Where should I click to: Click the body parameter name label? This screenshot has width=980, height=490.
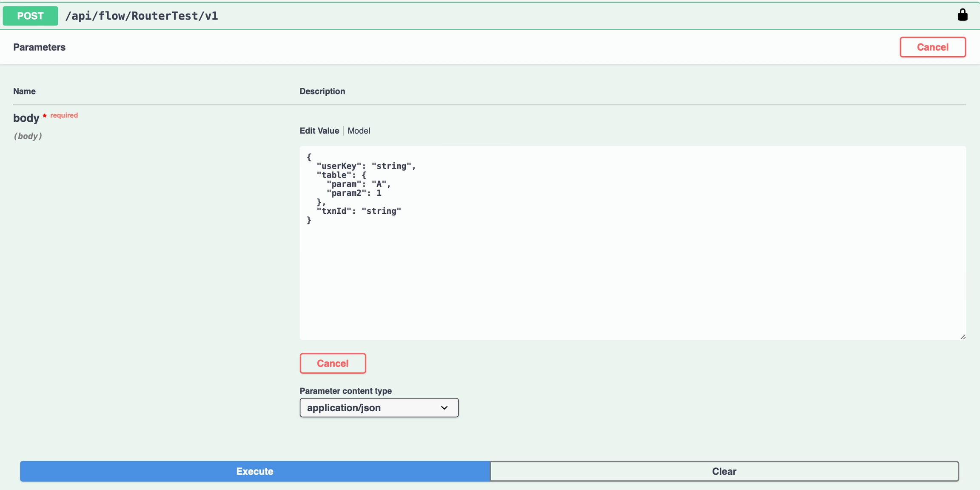(26, 118)
